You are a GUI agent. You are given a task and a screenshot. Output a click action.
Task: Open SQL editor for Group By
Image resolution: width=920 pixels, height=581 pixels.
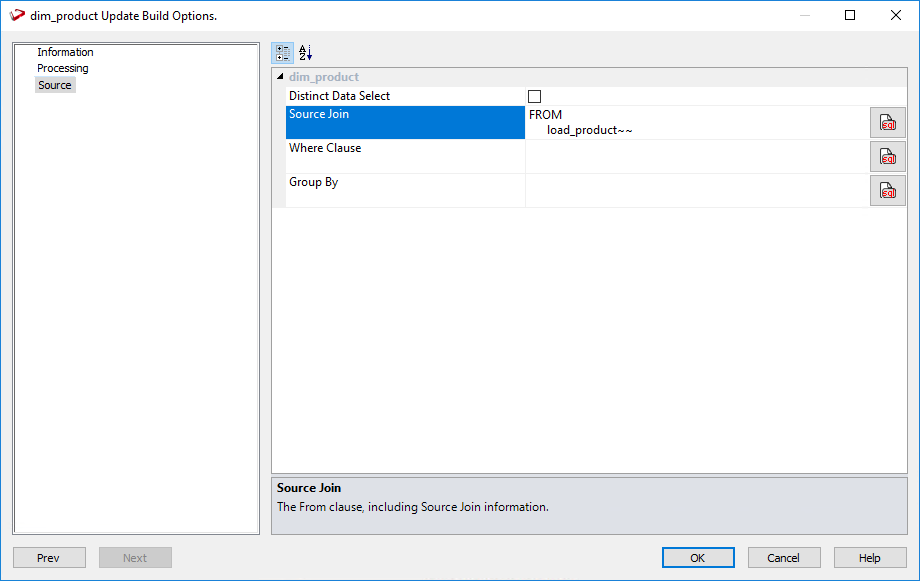[x=887, y=190]
